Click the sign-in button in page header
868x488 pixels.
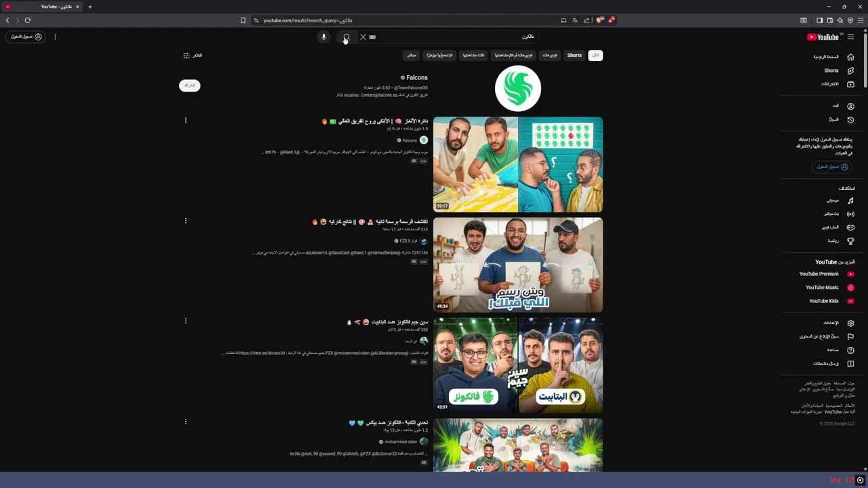(26, 37)
